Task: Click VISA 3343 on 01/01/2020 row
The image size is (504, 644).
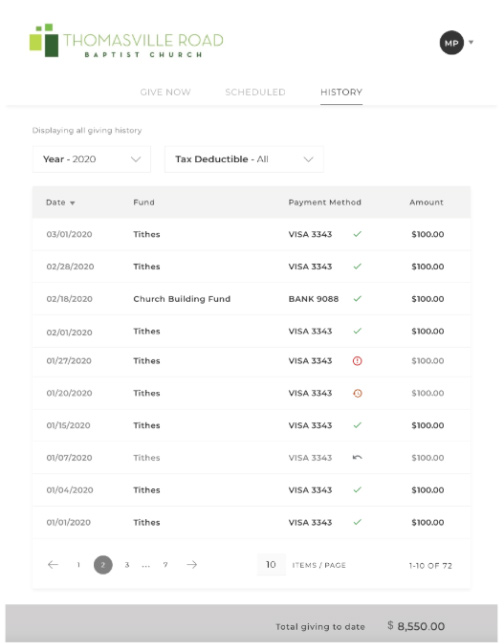Action: (x=310, y=522)
